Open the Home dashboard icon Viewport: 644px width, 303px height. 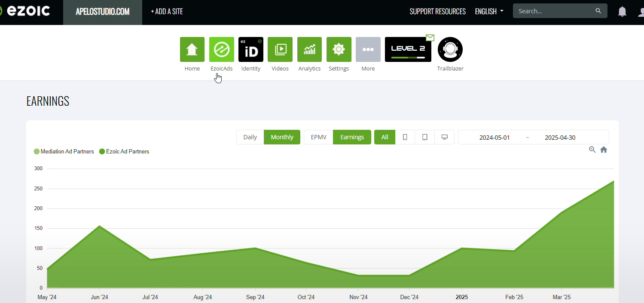[192, 49]
